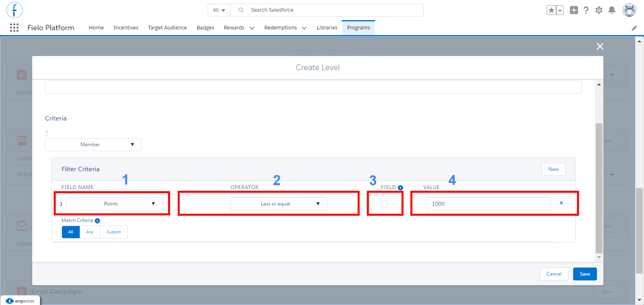
Task: Click the search magnifier icon
Action: pyautogui.click(x=241, y=10)
